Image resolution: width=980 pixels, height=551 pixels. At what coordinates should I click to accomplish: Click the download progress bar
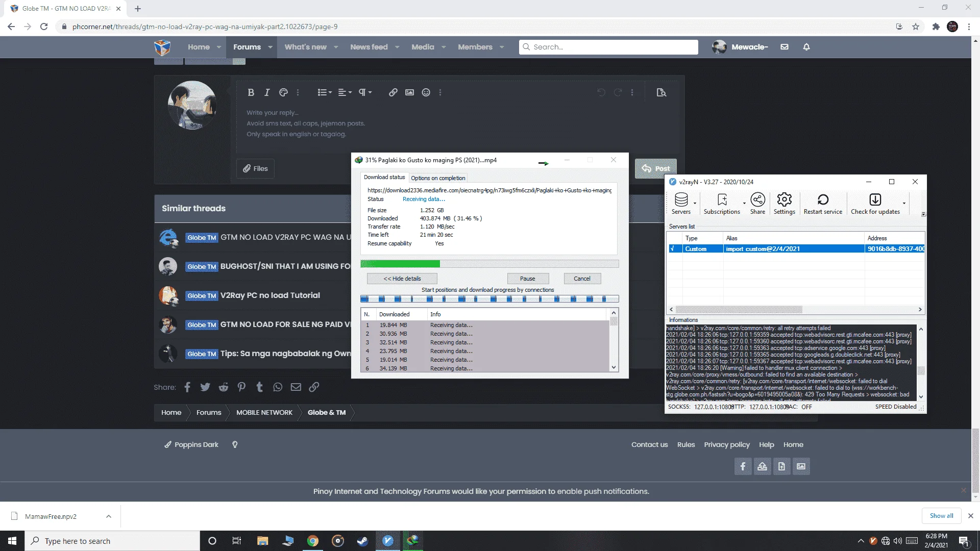pos(489,264)
